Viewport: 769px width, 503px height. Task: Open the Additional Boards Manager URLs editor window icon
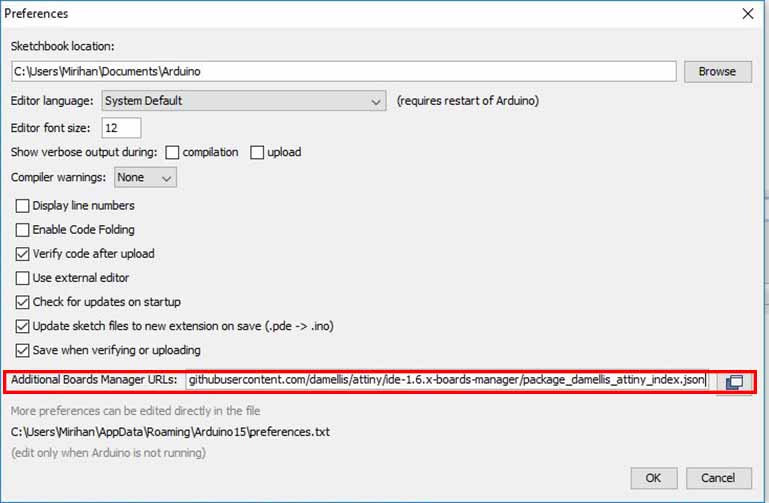[x=734, y=381]
